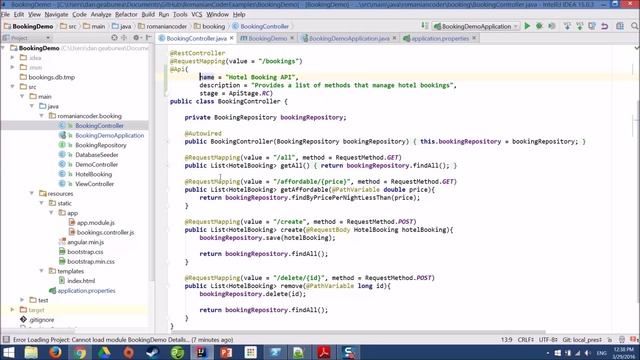Toggle tool window bars icon in status bar
Viewport: 640px width, 360px height.
point(6,340)
